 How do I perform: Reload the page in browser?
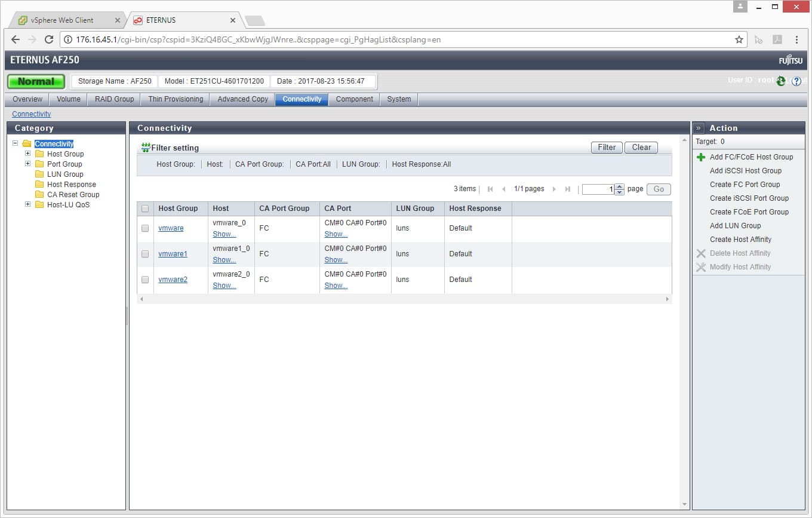[49, 39]
